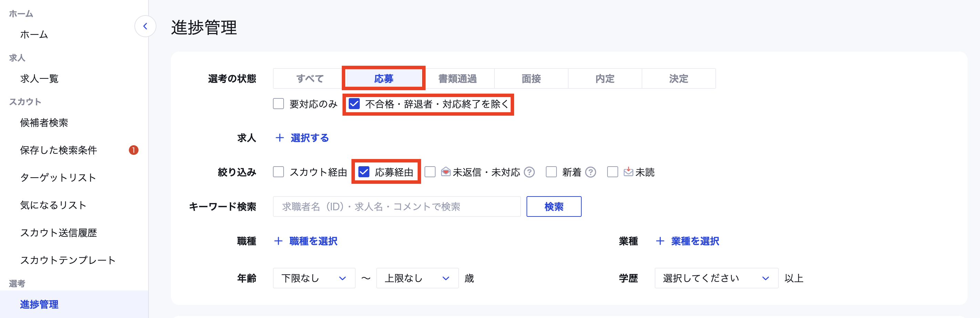Screen dimensions: 980x318
Task: Open the 下限なし age dropdown
Action: 314,278
